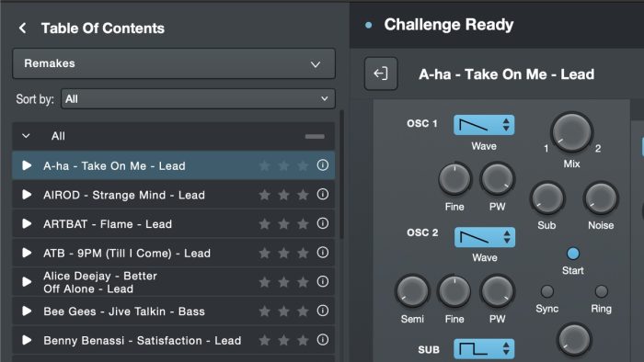
Task: Select ARTBAT - Flame - Lead row
Action: [174, 223]
